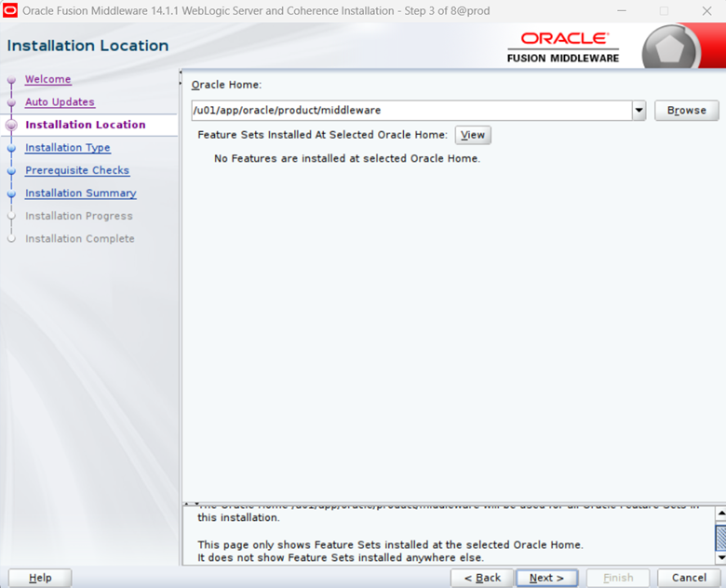Open the Installation Summary step
Screen dimensions: 726x588
81,193
